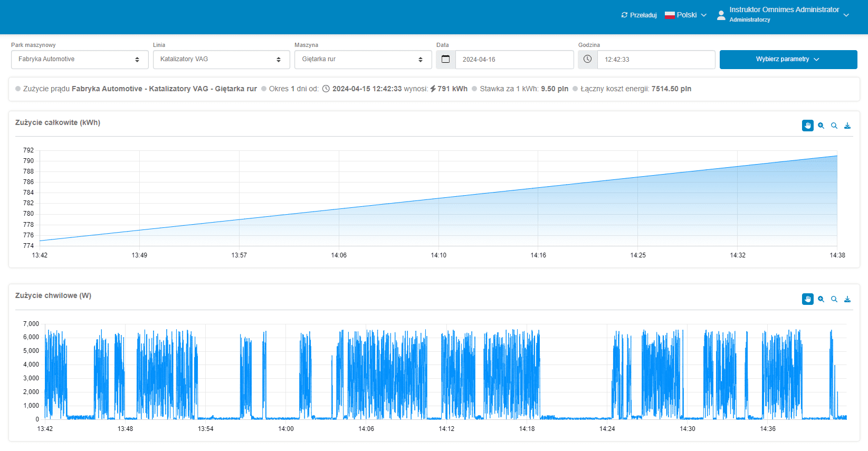Click the date field 2024-04-16
Viewport: 868px width, 451px height.
tap(514, 60)
